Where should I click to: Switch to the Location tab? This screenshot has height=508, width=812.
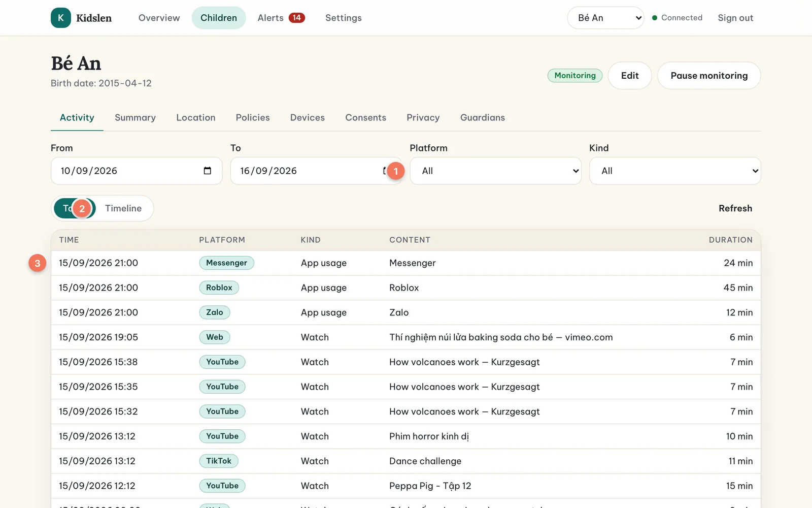click(x=196, y=118)
